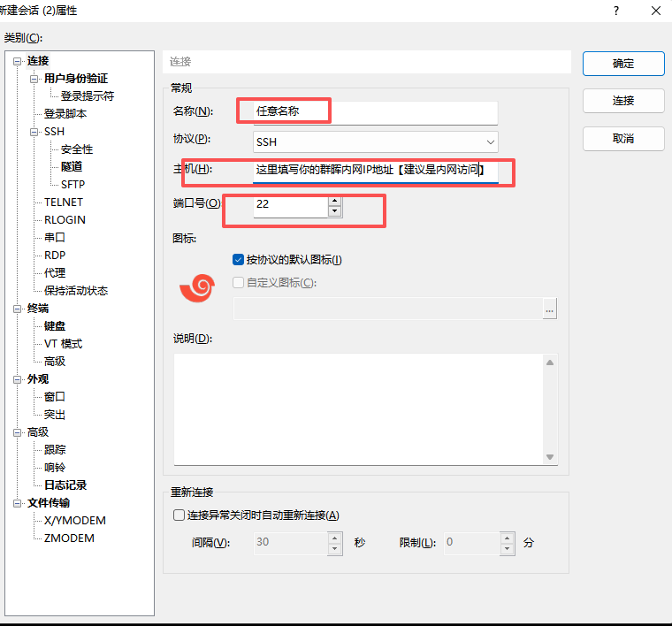Collapse the 终端 tree node
This screenshot has width=672, height=626.
(17, 309)
